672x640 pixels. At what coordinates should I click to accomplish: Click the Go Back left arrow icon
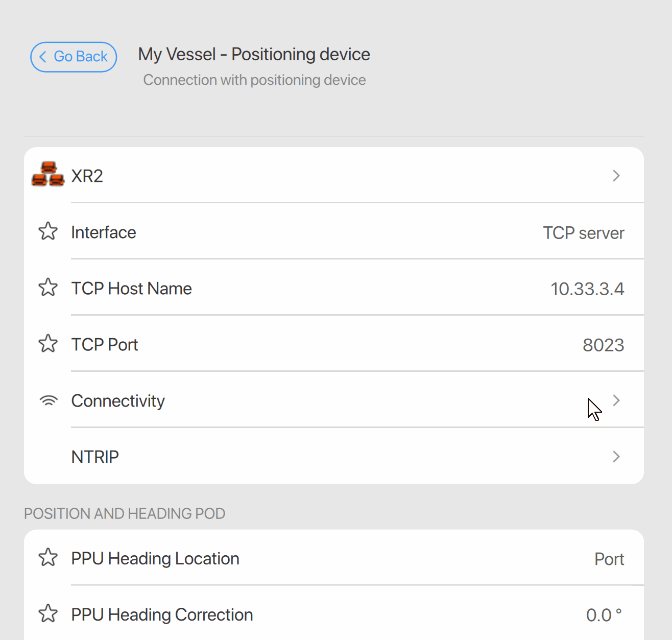pos(43,57)
